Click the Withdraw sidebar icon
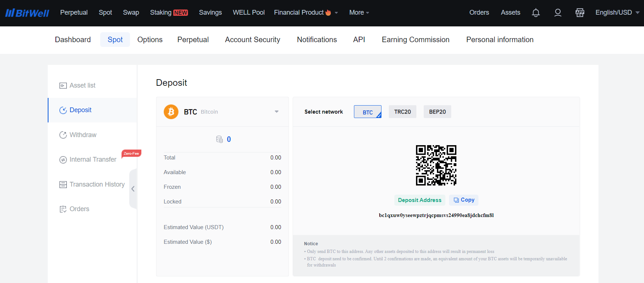This screenshot has width=644, height=283. tap(63, 135)
